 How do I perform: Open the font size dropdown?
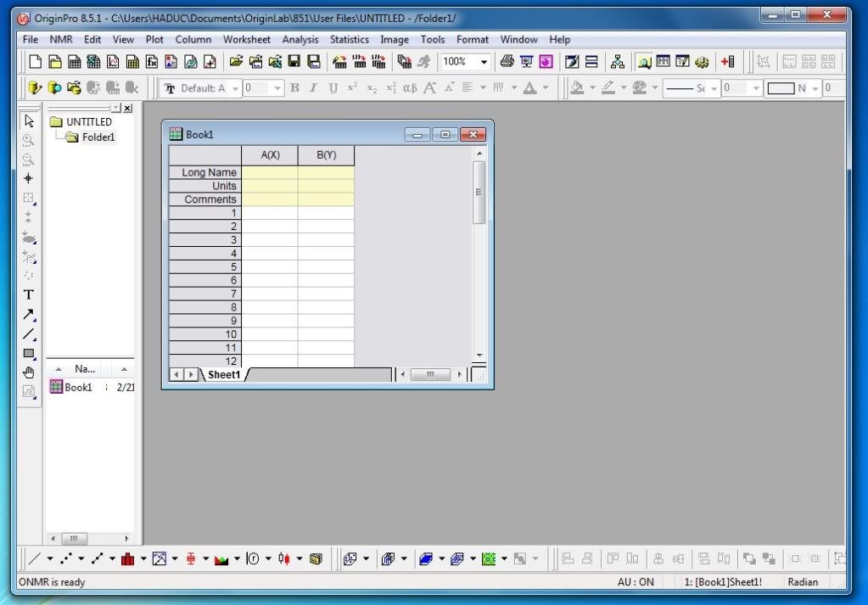[277, 88]
